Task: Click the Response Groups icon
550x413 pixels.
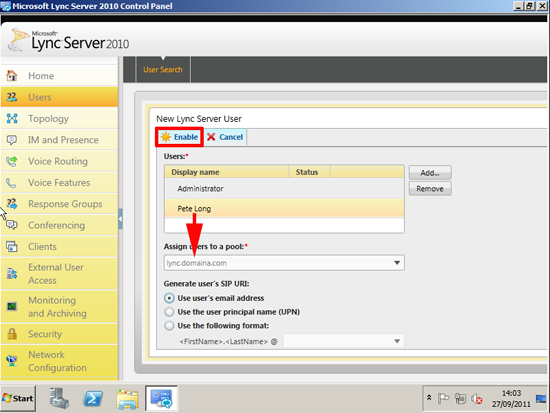Action: tap(12, 204)
